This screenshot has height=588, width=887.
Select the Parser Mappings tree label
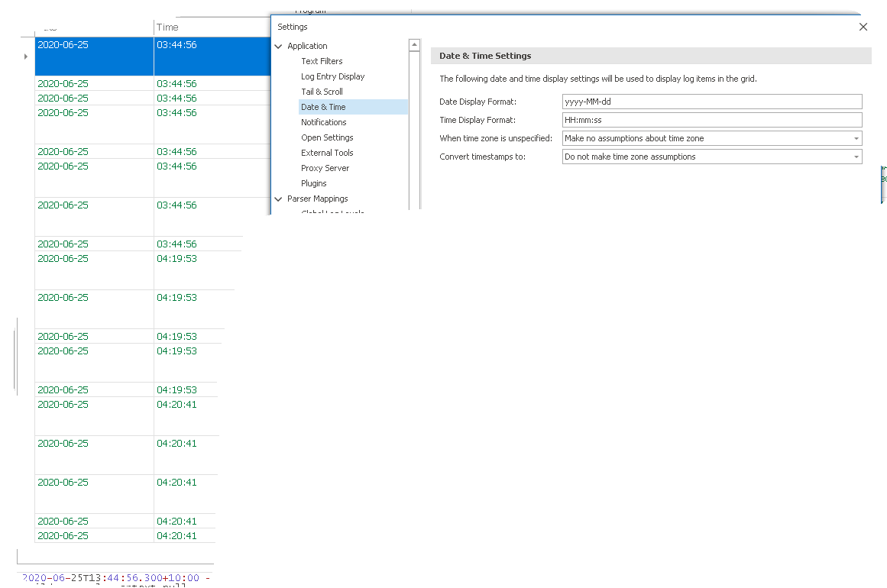point(317,199)
